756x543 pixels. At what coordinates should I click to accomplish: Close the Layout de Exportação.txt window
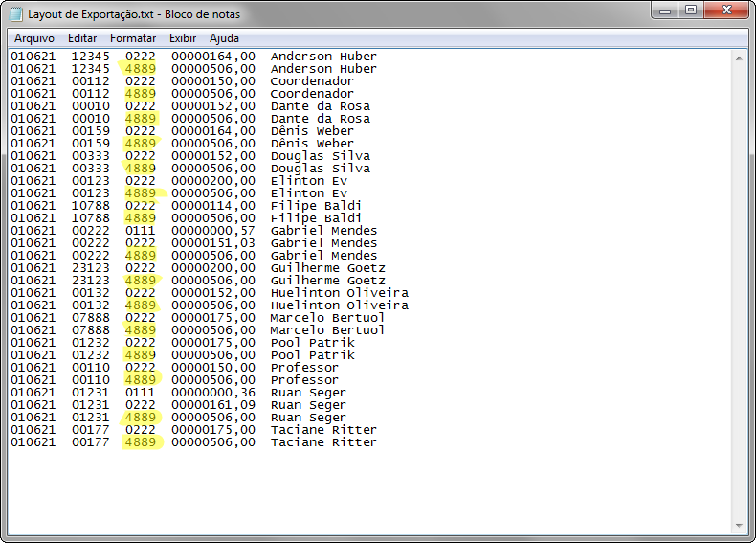725,11
